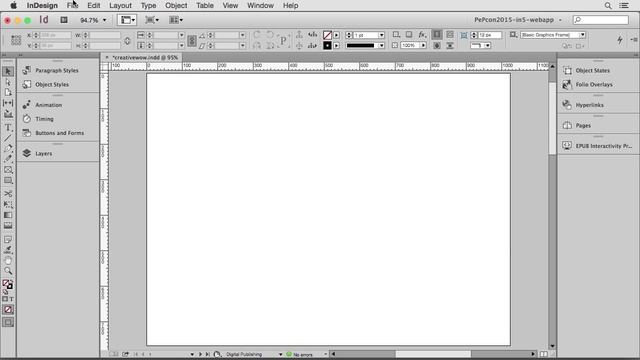Viewport: 640px width, 360px height.
Task: Select the Note tool
Action: [x=8, y=240]
